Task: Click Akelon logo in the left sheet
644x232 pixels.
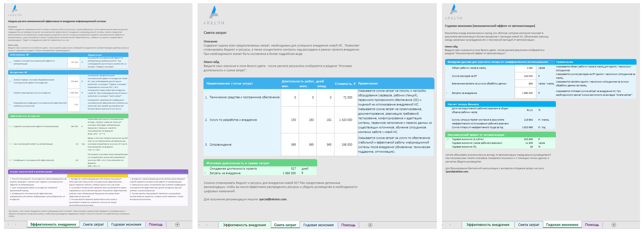Action: tap(15, 11)
